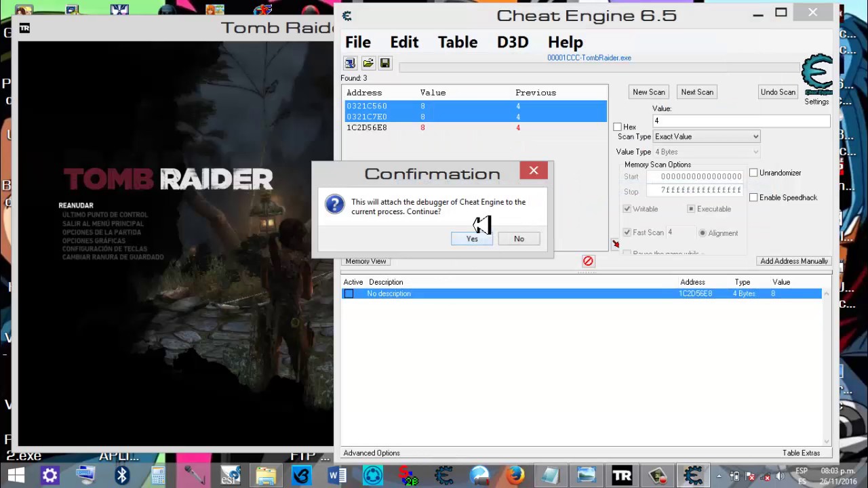
Task: Click the second Cheat Engine taskbar icon
Action: [443, 475]
